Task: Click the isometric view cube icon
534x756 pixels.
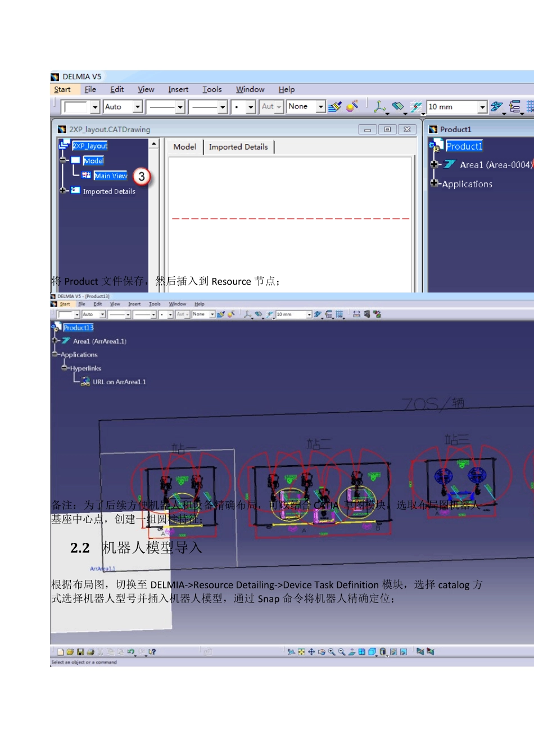Action: point(372,652)
